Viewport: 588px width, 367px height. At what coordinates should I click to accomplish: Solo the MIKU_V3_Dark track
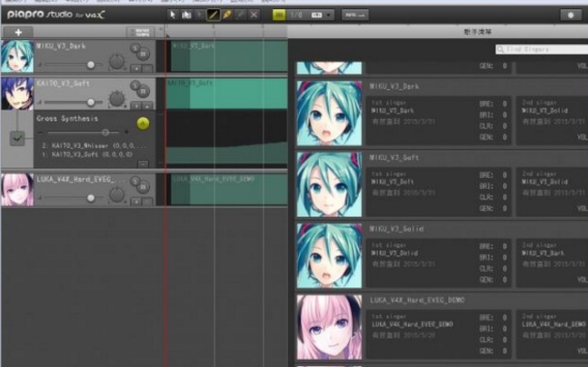coord(135,47)
